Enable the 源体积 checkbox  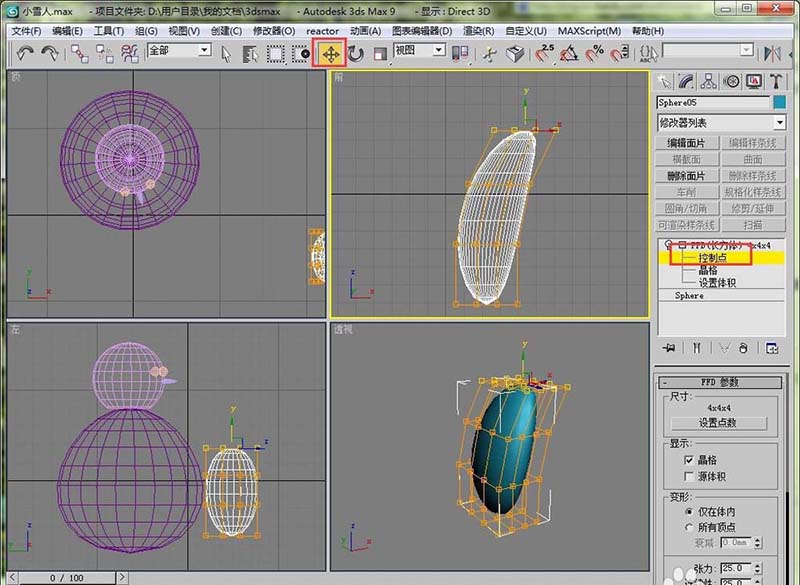click(688, 476)
